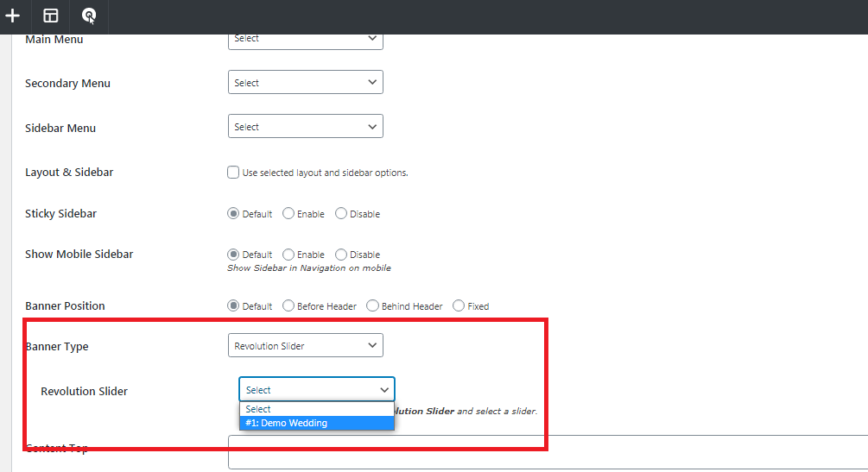Open the Secondary Menu select dropdown
Viewport: 868px width, 472px height.
[x=306, y=82]
